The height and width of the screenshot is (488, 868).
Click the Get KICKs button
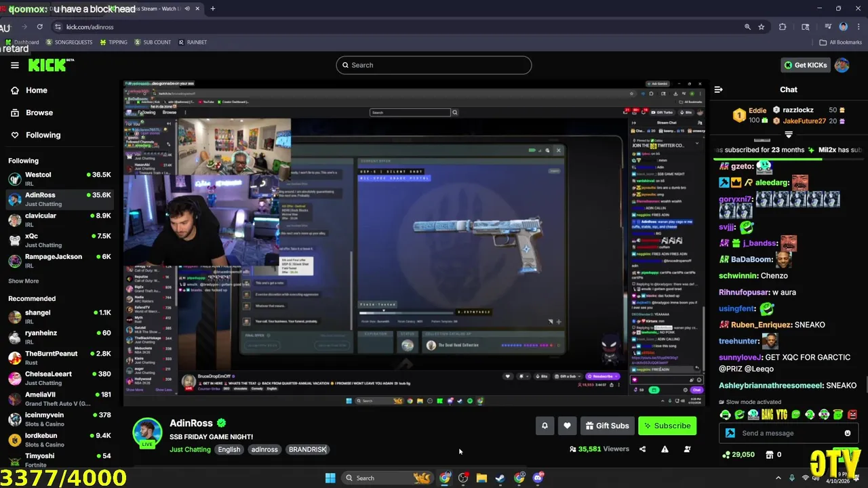805,65
